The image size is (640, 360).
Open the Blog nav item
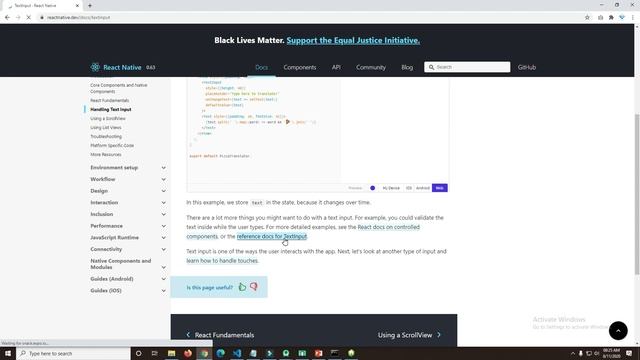point(407,67)
